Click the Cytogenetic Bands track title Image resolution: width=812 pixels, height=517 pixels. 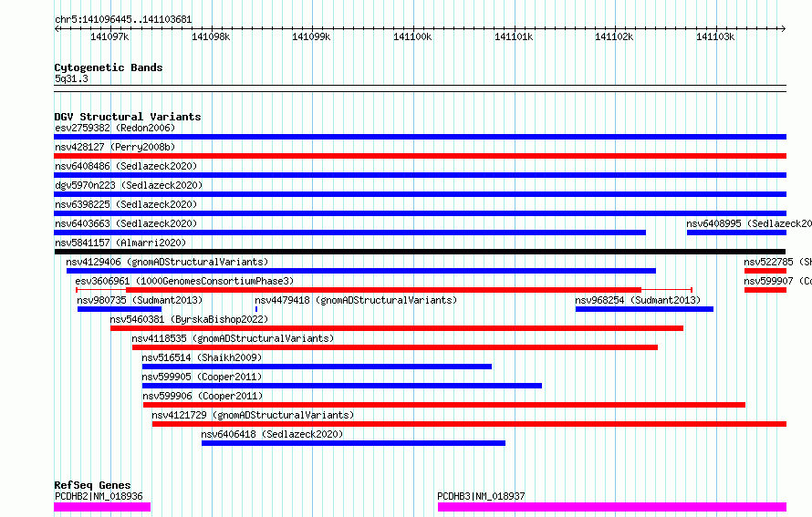[109, 67]
